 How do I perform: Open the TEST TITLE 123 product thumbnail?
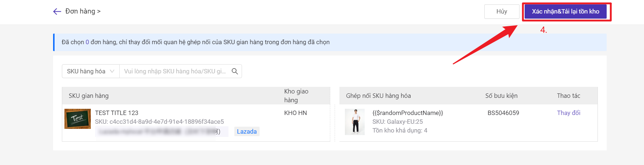click(78, 119)
